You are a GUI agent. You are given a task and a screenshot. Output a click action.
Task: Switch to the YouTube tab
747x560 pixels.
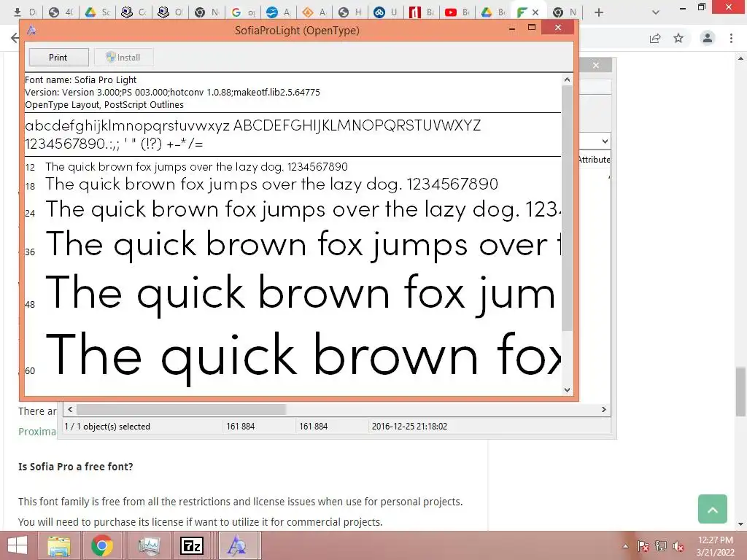(x=457, y=12)
